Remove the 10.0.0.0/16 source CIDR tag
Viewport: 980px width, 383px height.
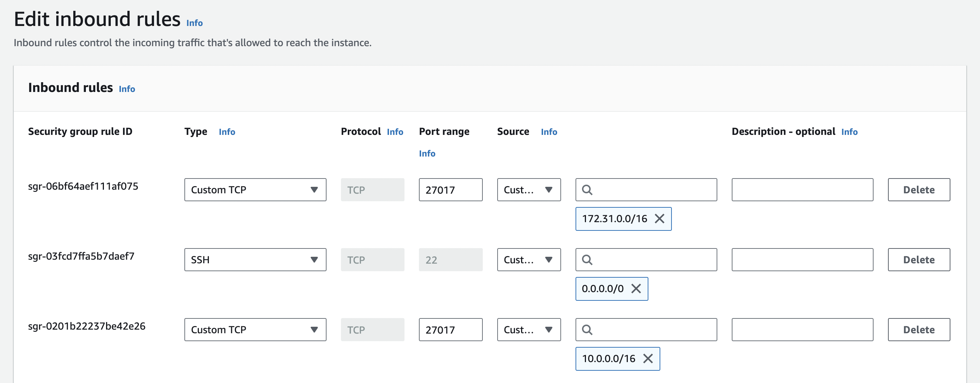[x=648, y=358]
